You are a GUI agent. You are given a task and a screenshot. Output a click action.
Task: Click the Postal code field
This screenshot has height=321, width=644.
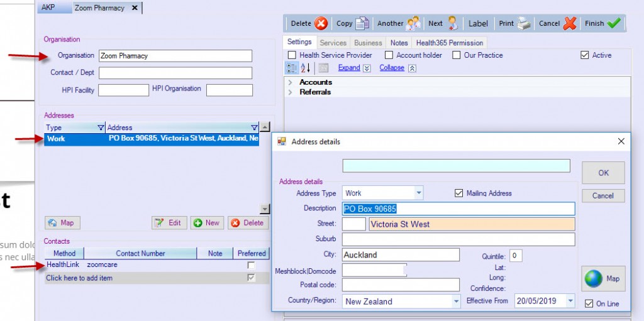pyautogui.click(x=401, y=285)
